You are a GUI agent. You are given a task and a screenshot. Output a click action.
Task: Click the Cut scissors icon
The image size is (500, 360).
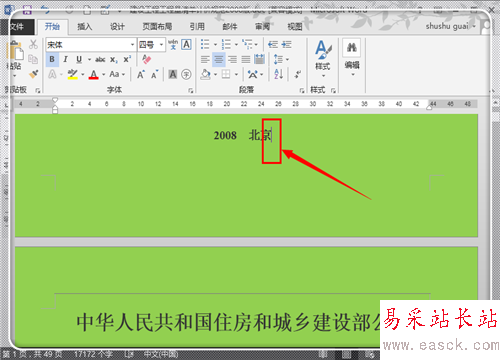[33, 44]
